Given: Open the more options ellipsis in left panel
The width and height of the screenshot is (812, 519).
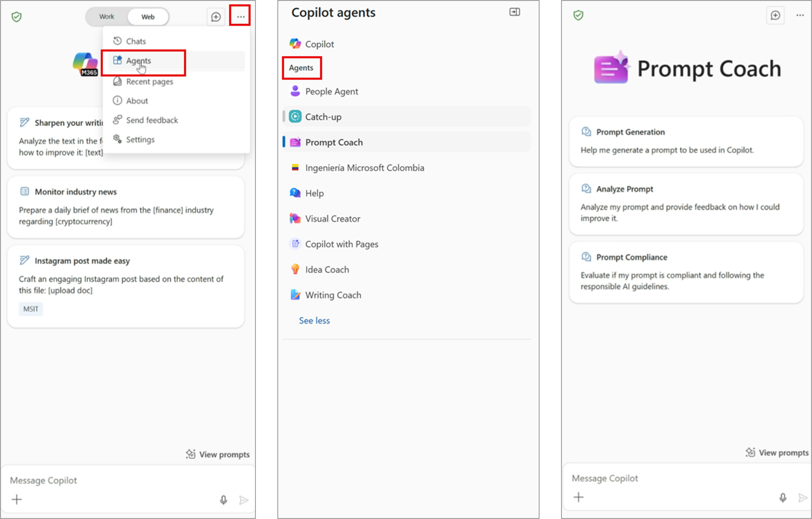Looking at the screenshot, I should [240, 16].
